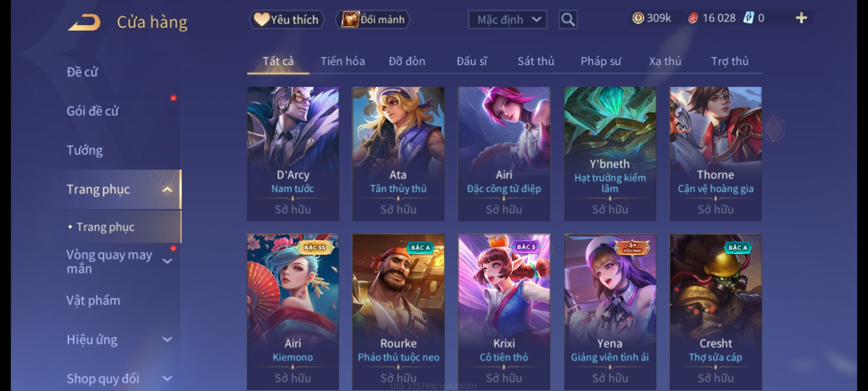Expand Vòng quay may mắn submenu
The width and height of the screenshot is (868, 391).
point(167,261)
